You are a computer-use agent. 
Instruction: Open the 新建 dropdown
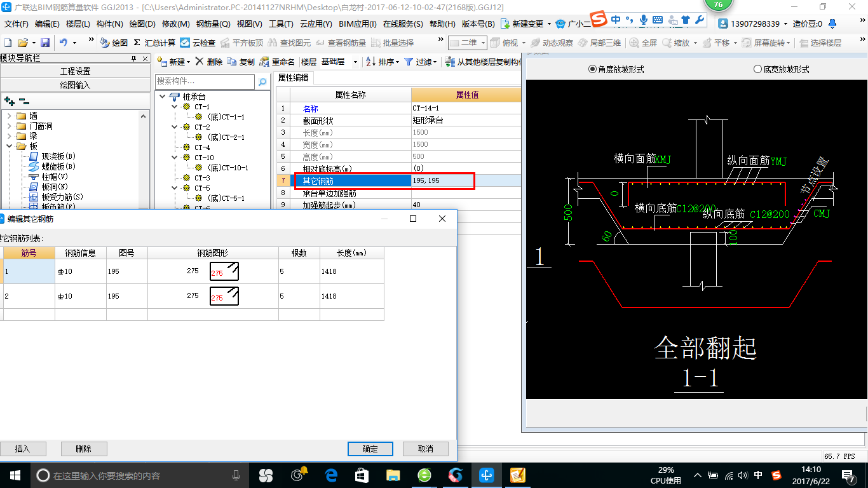coord(188,62)
